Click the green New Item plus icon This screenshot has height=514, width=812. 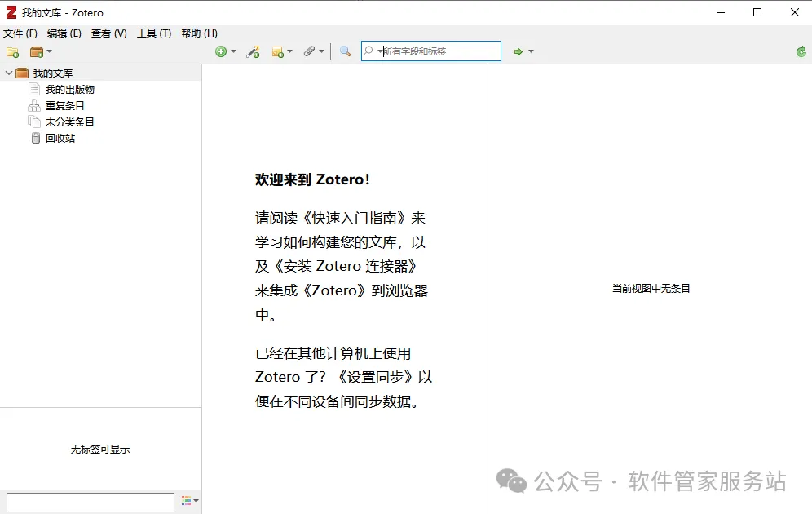(x=221, y=51)
